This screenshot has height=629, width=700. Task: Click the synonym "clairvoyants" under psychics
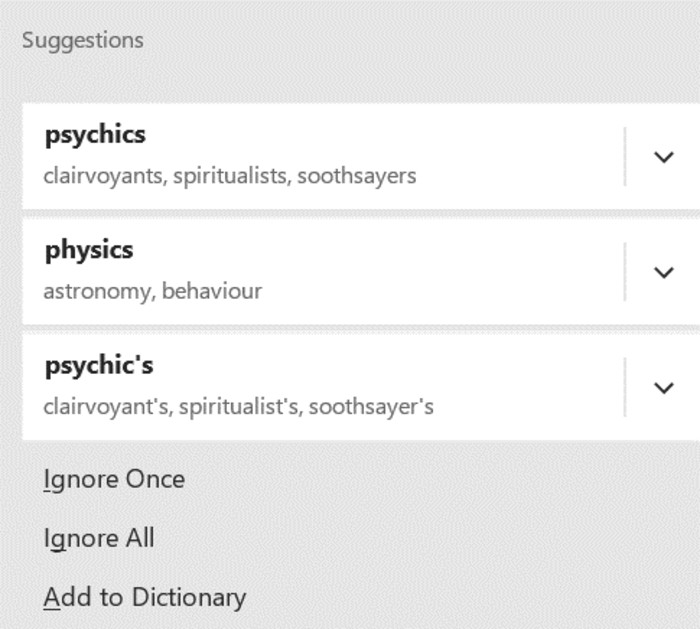(104, 176)
